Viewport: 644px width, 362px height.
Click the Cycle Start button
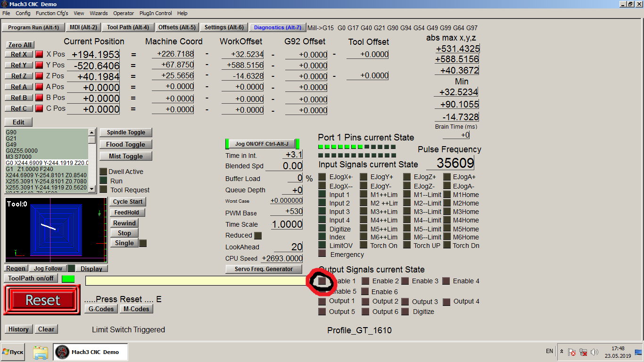click(127, 202)
